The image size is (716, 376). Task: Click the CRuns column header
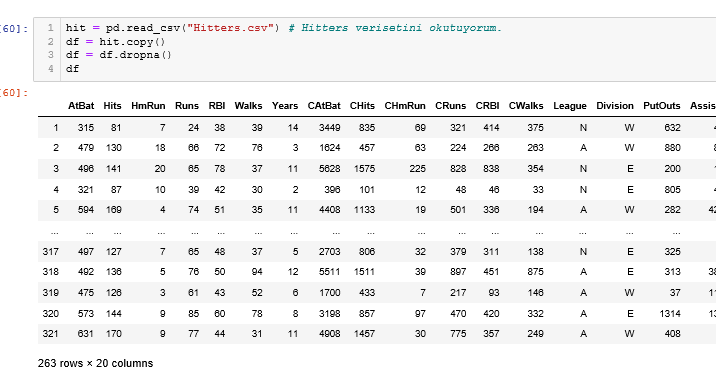click(x=450, y=106)
